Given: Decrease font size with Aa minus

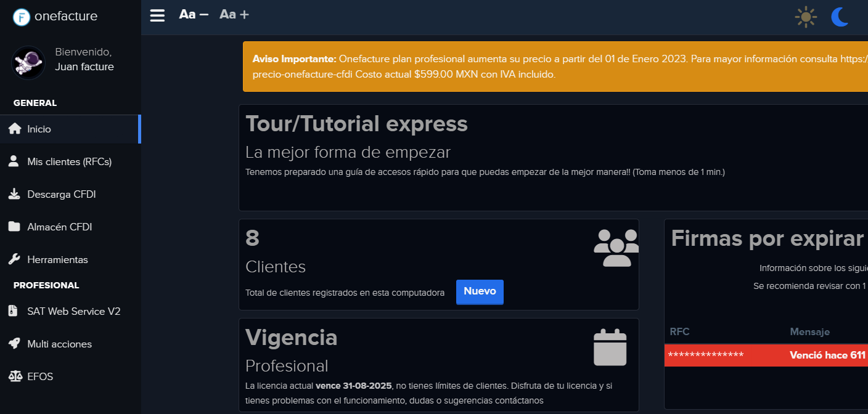Looking at the screenshot, I should point(194,14).
